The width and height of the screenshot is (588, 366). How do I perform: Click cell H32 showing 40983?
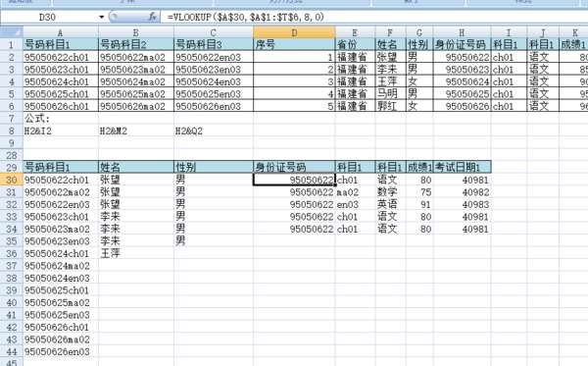pyautogui.click(x=462, y=204)
